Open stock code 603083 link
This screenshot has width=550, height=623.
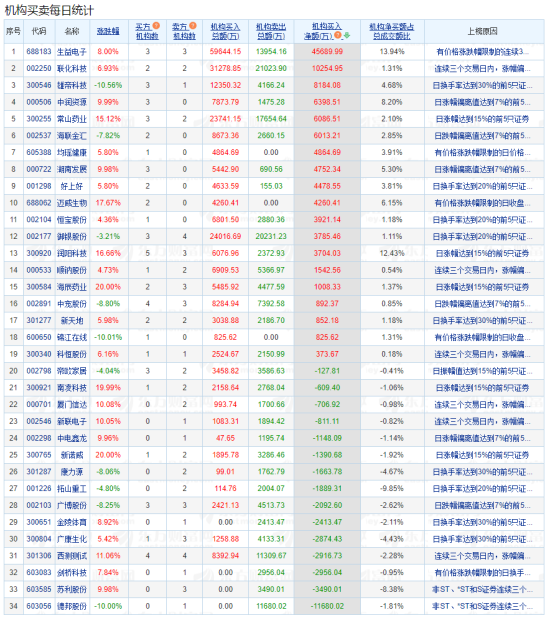point(39,573)
